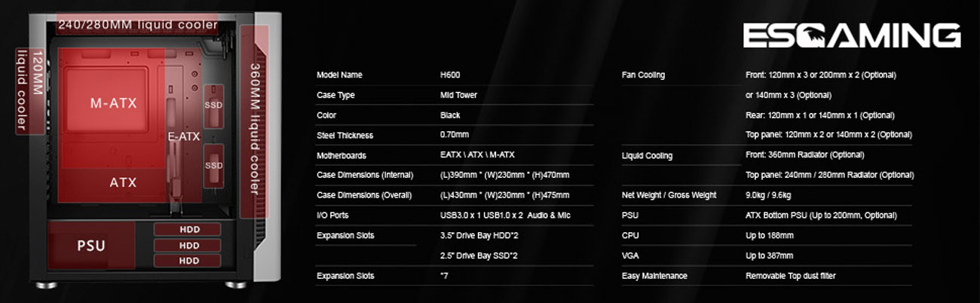
Task: Select the 'Case Dimensions (Overall)' label
Action: pyautogui.click(x=364, y=195)
